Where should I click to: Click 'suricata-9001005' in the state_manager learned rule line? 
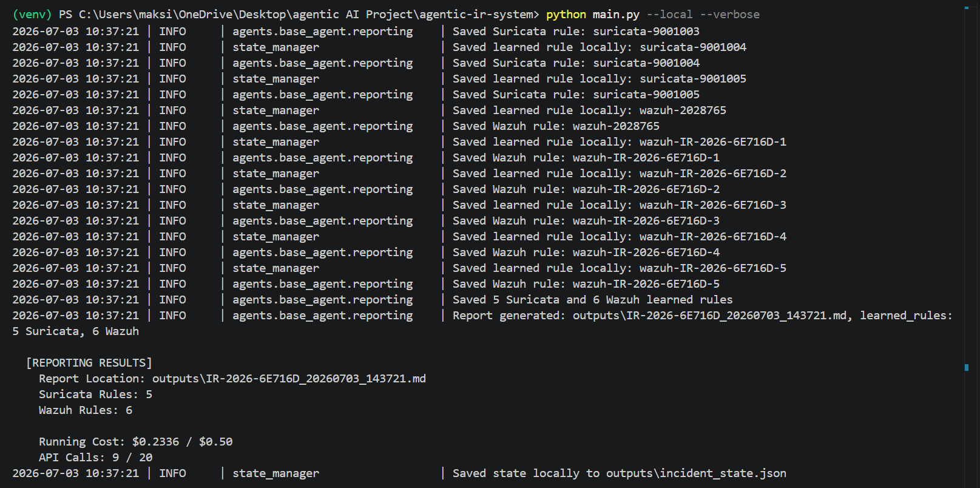coord(693,79)
